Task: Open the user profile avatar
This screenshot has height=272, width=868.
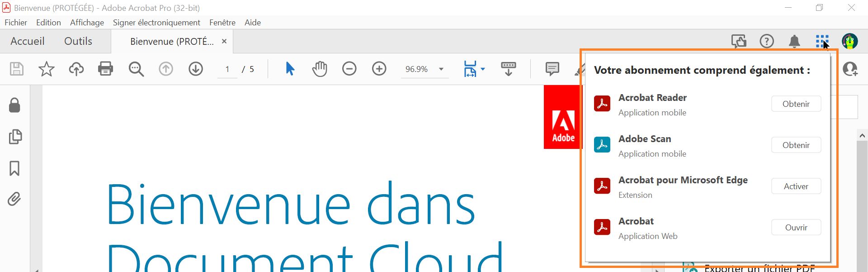Action: coord(850,41)
